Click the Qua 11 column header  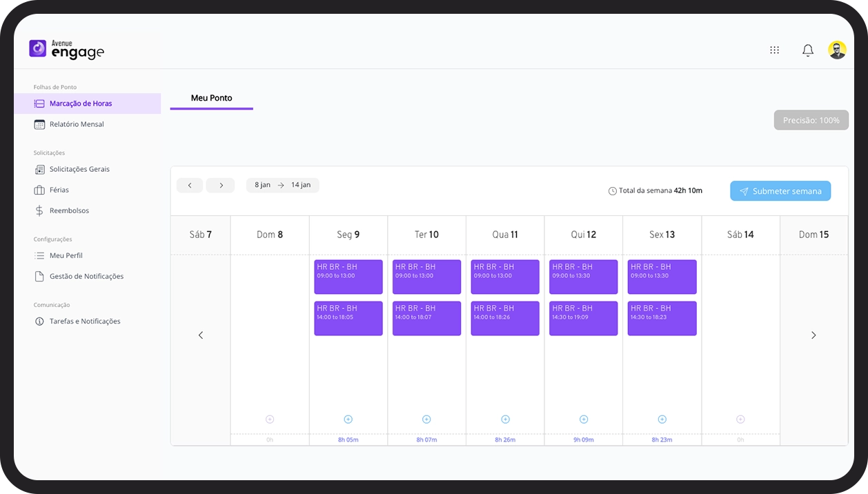click(505, 235)
